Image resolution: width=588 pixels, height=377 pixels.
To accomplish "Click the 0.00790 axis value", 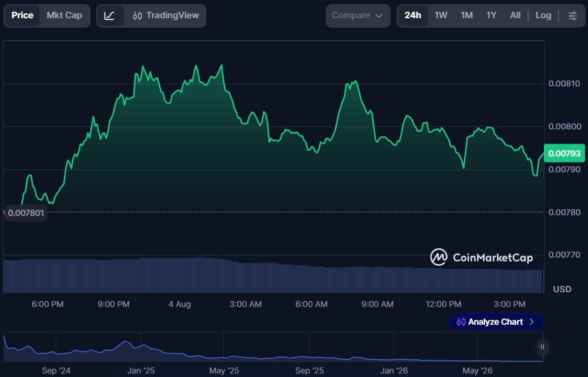I will (564, 169).
